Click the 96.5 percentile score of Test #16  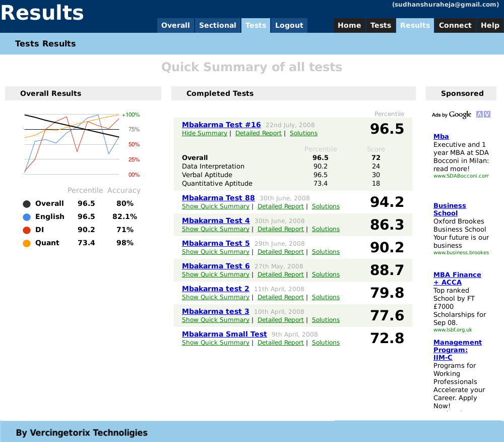click(x=387, y=129)
